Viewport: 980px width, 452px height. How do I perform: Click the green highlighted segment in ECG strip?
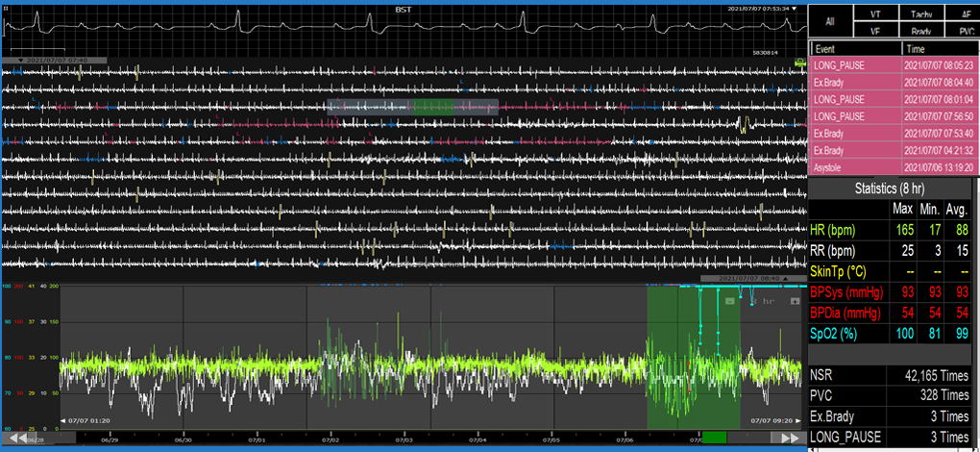tap(433, 107)
